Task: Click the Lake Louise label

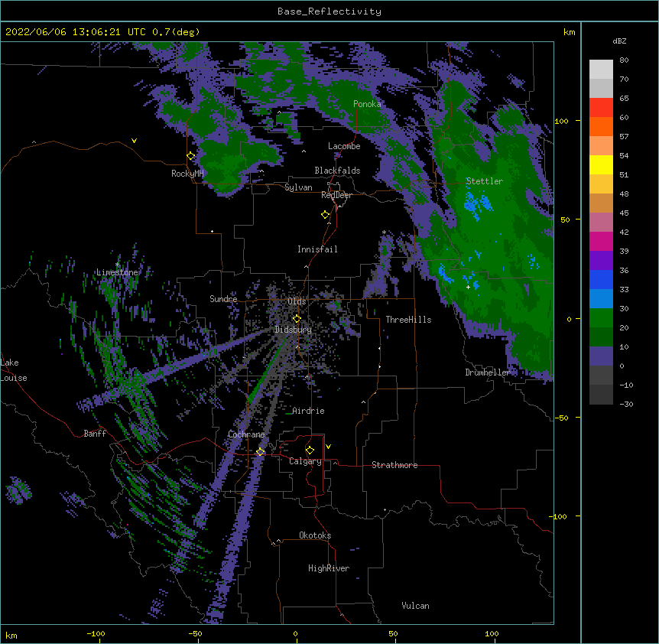Action: [x=14, y=370]
